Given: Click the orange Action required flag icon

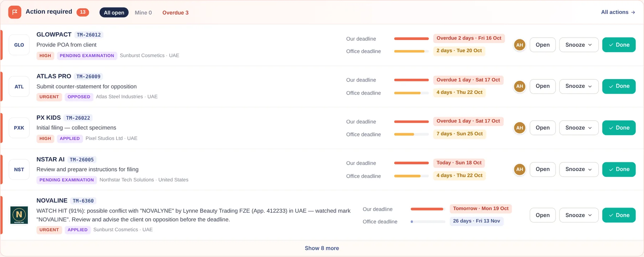Looking at the screenshot, I should [15, 12].
